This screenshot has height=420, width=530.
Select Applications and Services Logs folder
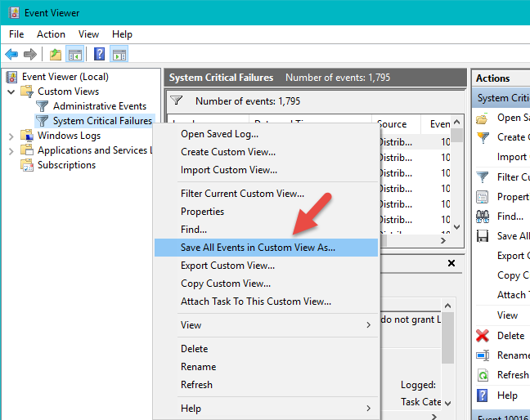point(95,150)
